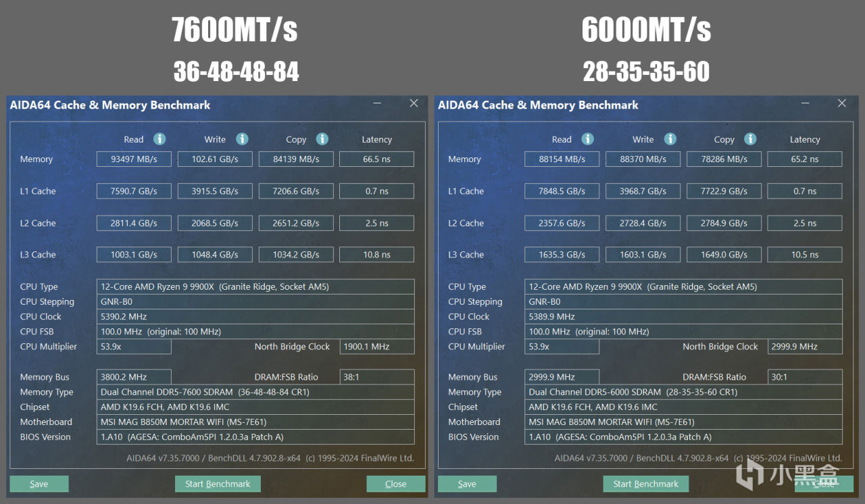Select the 2811.4 GB/s L2 read value
Image resolution: width=865 pixels, height=504 pixels.
click(134, 223)
